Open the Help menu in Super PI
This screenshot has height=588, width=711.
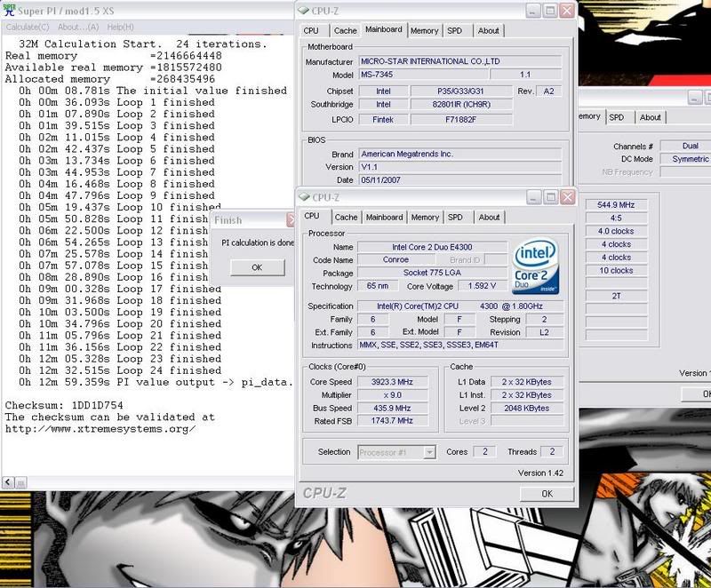coord(120,28)
